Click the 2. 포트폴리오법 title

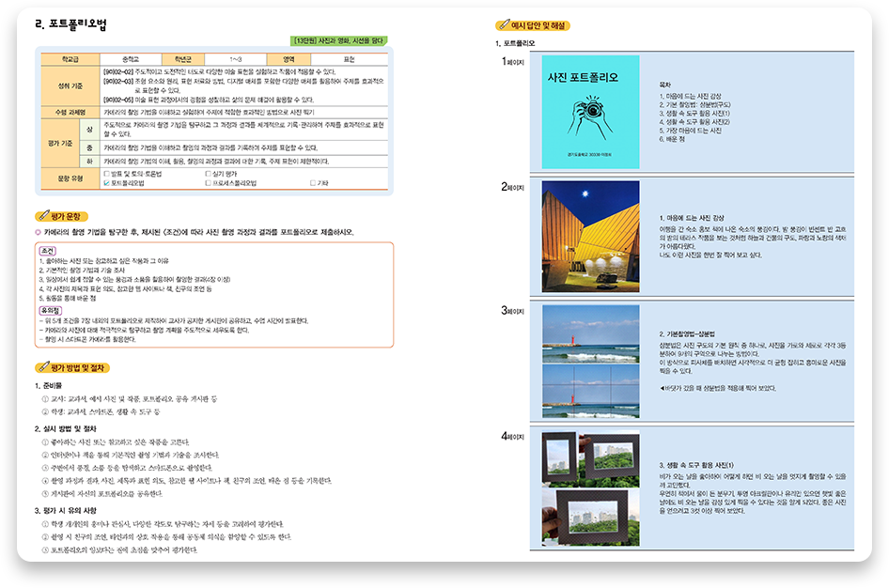click(x=70, y=23)
